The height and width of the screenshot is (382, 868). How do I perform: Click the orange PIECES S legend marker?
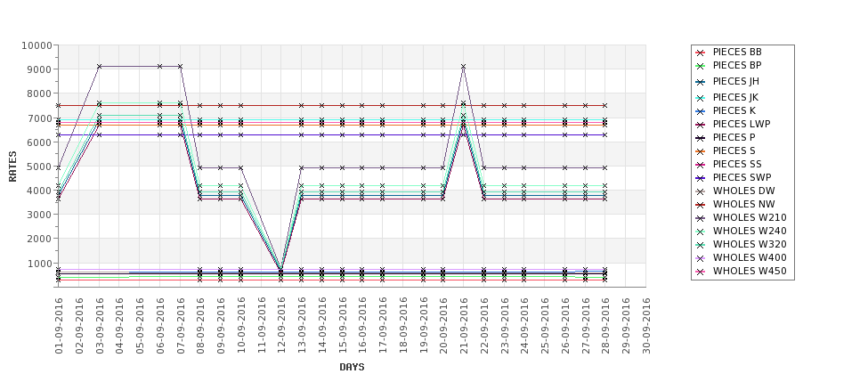click(x=700, y=151)
